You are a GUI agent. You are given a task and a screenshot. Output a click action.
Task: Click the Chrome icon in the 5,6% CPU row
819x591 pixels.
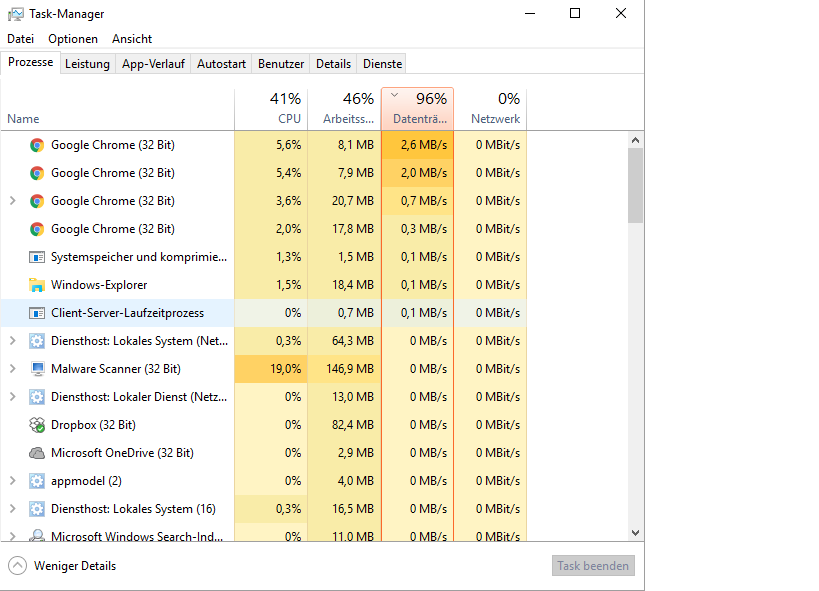click(37, 145)
